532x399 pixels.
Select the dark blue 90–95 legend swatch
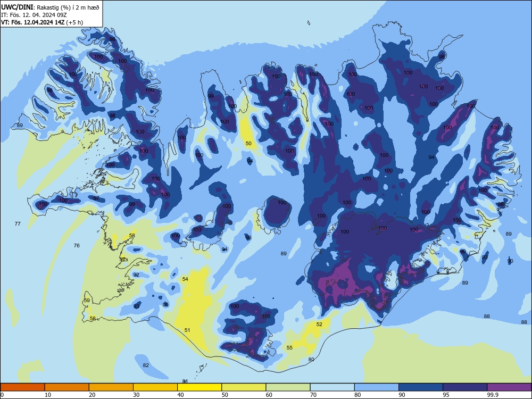click(421, 387)
